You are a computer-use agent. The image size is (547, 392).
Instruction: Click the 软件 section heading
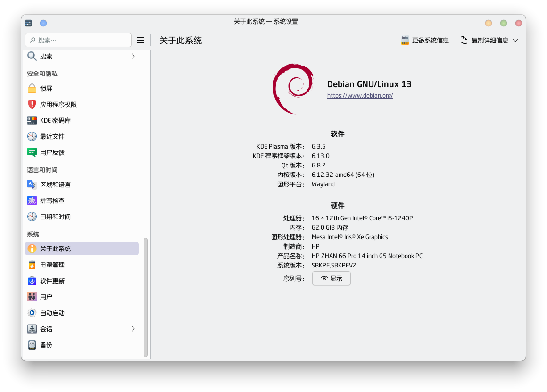(x=337, y=134)
